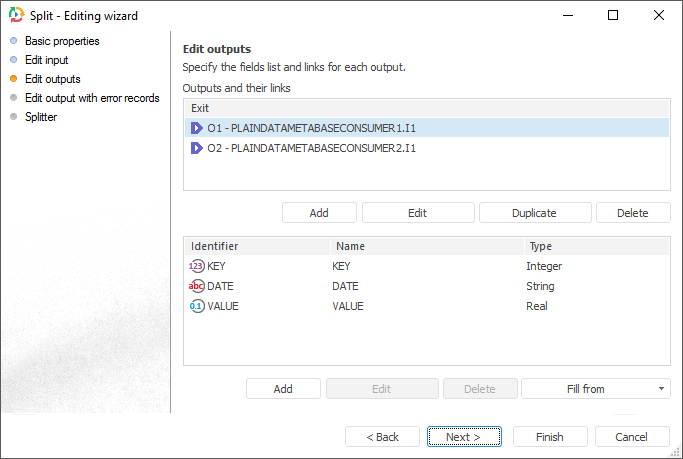Go to Basic properties step
Screen dimensions: 683x459
click(62, 41)
